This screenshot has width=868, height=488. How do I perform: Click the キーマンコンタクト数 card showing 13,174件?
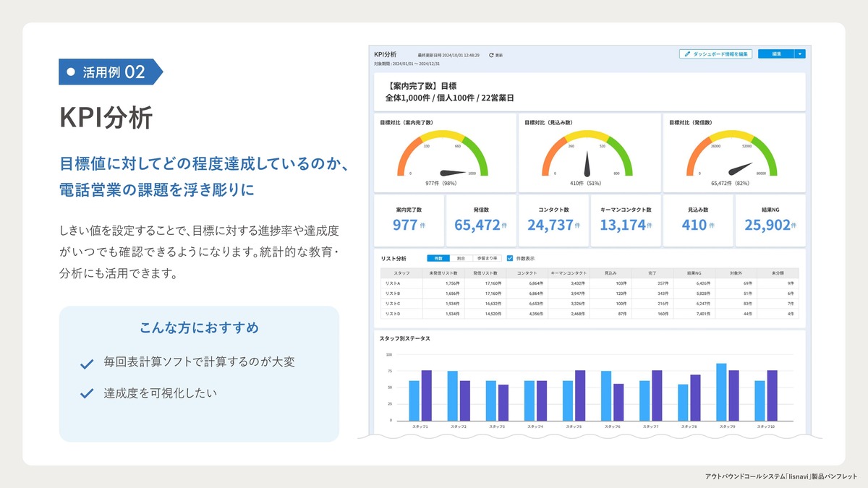point(626,221)
